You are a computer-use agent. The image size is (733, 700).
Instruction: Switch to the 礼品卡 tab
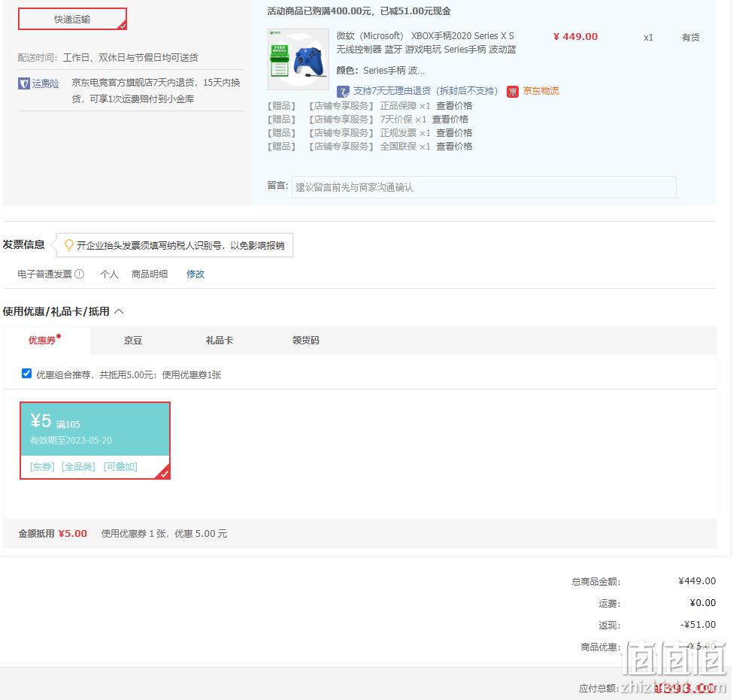[x=220, y=341]
